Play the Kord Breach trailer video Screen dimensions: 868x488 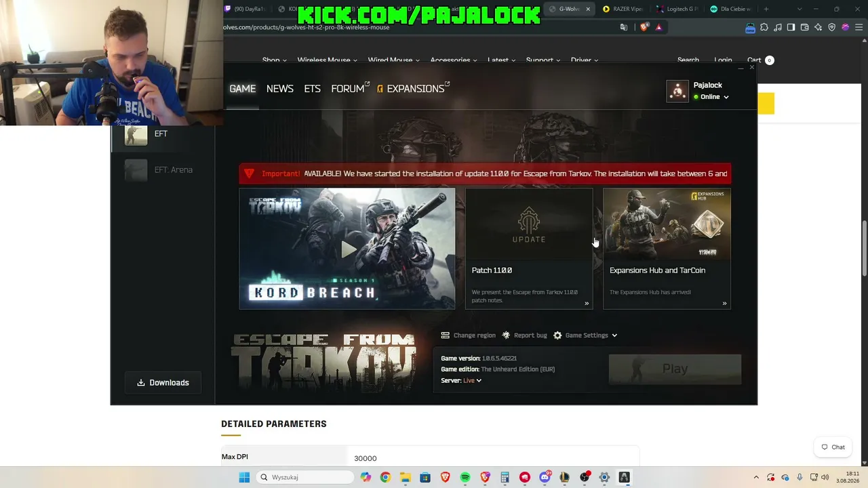347,249
